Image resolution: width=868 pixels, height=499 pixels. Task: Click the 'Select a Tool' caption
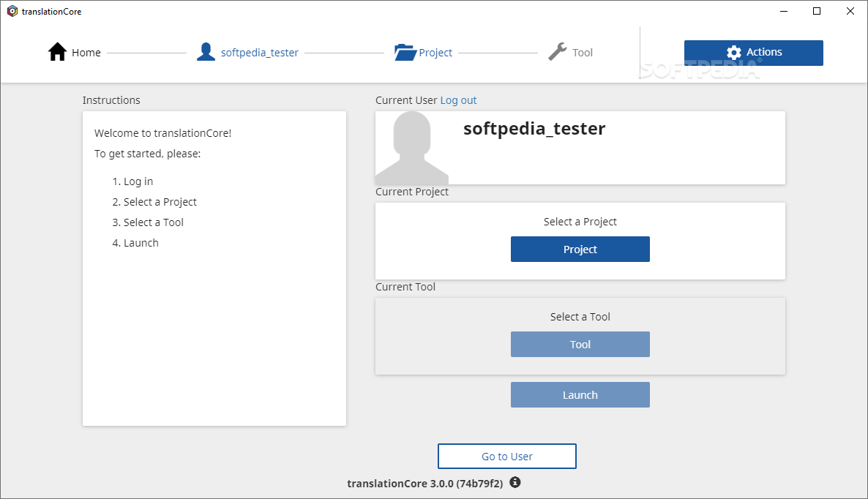pos(580,317)
